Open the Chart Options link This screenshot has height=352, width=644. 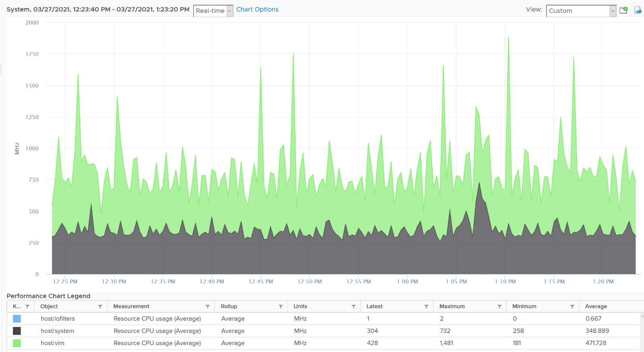tap(257, 9)
